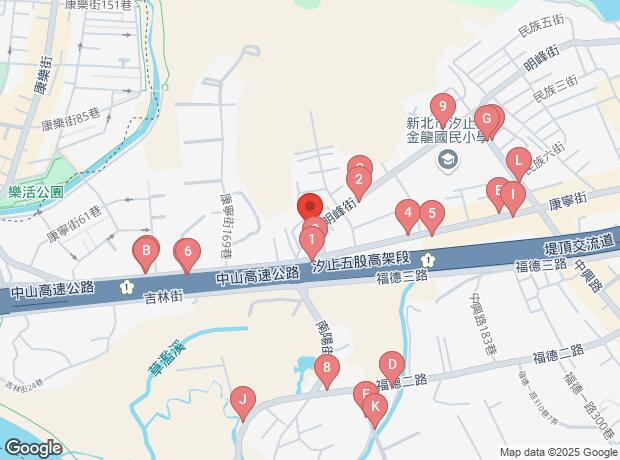
Task: Click highway 1 shield near 吉林街
Action: click(126, 287)
